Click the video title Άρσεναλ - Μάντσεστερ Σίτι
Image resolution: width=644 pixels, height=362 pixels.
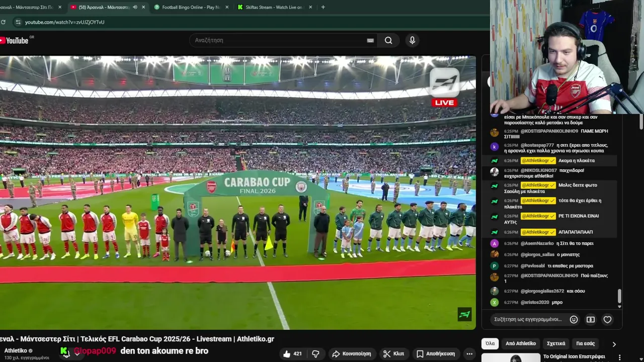[x=137, y=339]
